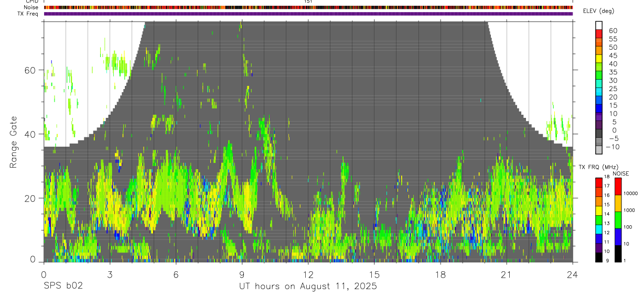Select the yellow-orange segment of the NOISE colorbar
The height and width of the screenshot is (297, 644).
coord(618,203)
